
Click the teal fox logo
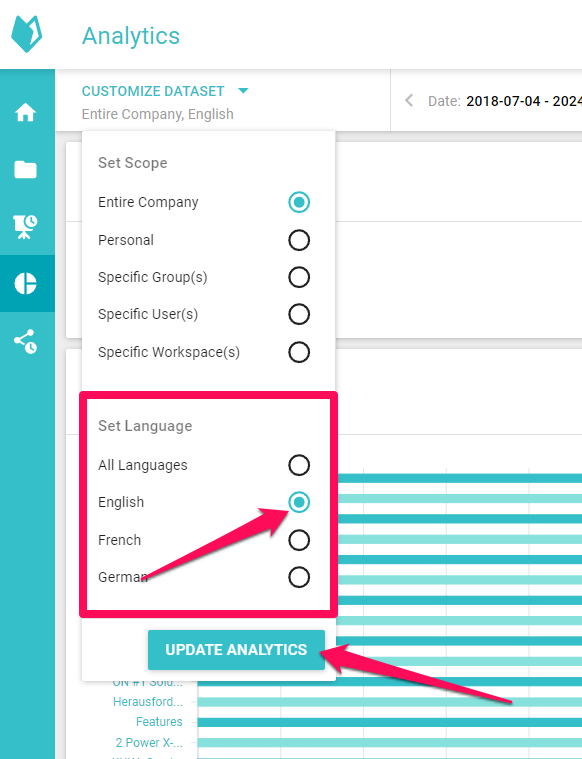pyautogui.click(x=27, y=34)
